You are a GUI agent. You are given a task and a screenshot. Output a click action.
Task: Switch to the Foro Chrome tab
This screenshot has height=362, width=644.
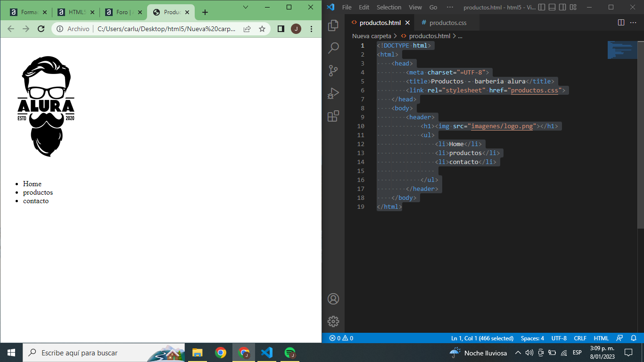point(124,12)
